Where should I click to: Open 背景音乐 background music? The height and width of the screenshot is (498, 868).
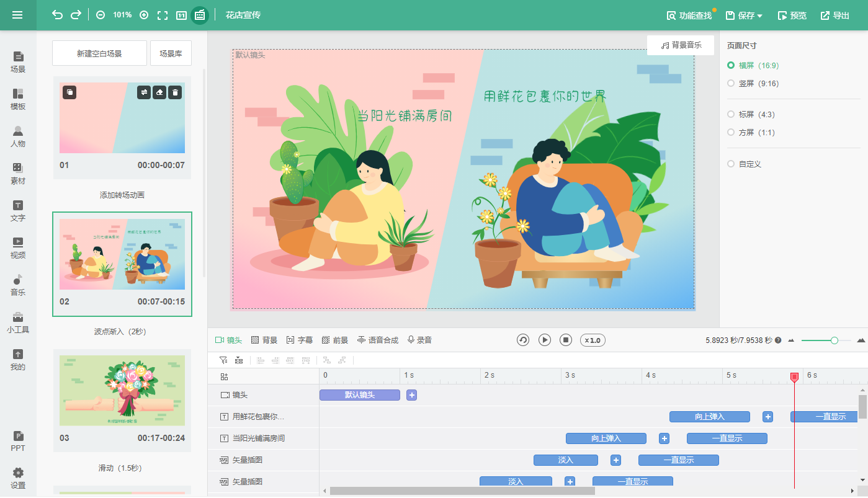pos(681,45)
